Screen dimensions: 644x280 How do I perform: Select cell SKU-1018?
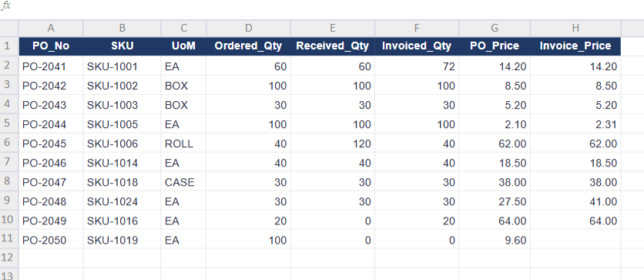[x=122, y=182]
